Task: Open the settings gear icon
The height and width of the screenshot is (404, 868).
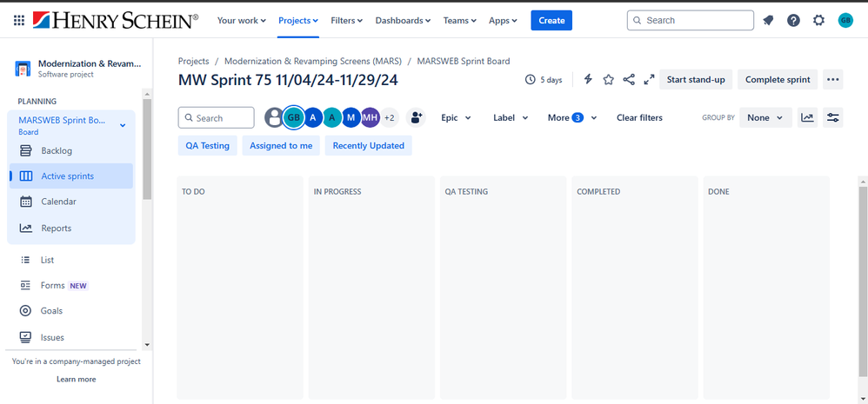Action: [x=818, y=21]
